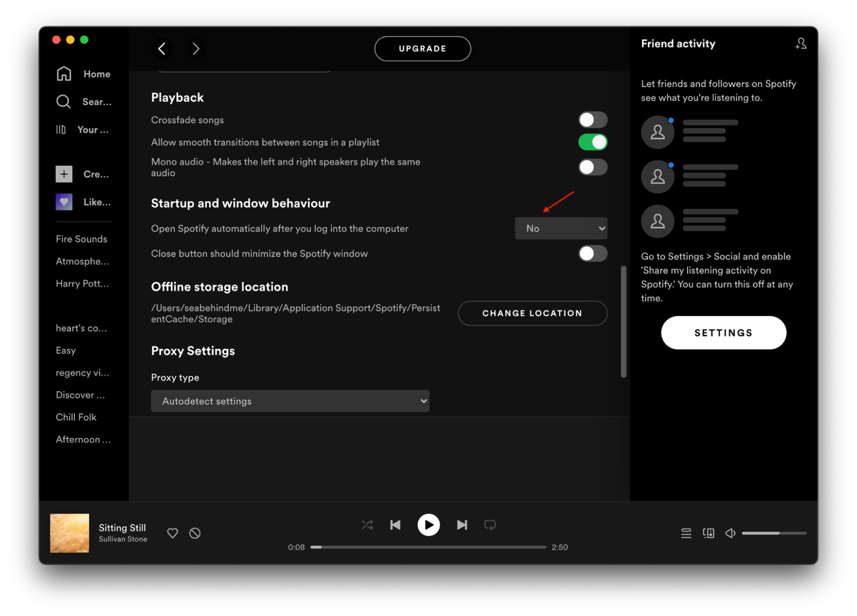
Task: Click the Friend activity heading
Action: click(x=678, y=44)
